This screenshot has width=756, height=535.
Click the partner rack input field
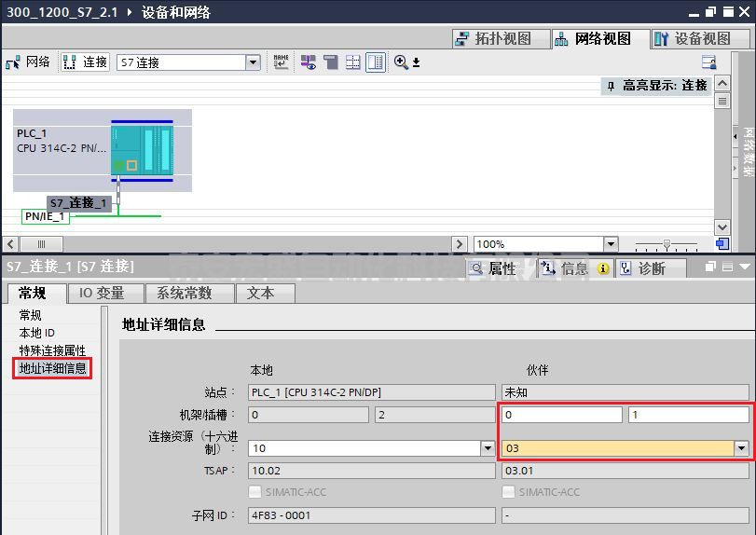pos(561,415)
